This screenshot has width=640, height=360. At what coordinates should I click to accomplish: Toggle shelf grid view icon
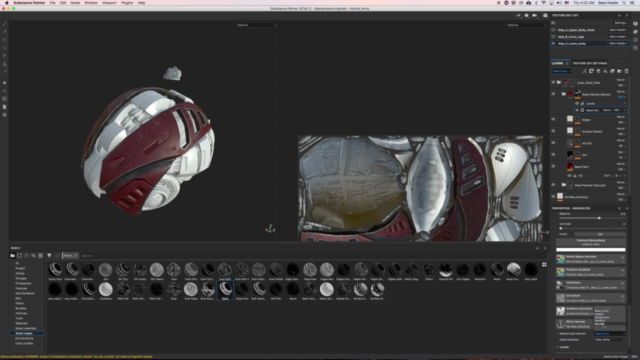point(544,265)
